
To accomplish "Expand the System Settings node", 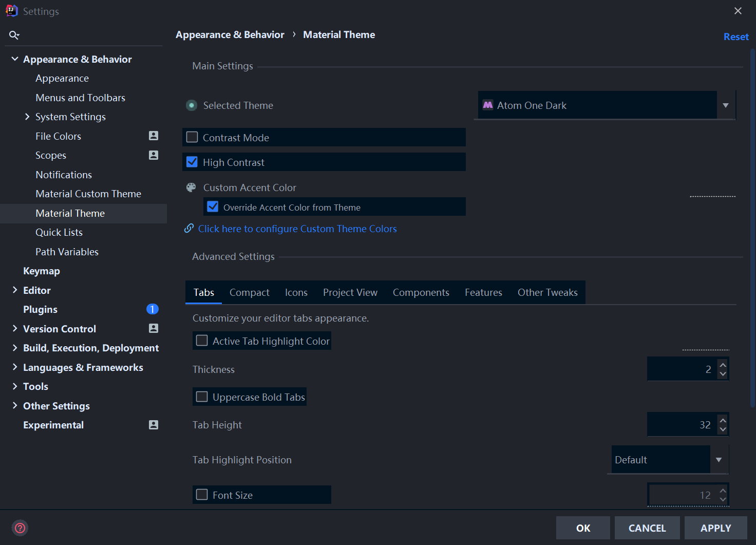I will tap(27, 117).
